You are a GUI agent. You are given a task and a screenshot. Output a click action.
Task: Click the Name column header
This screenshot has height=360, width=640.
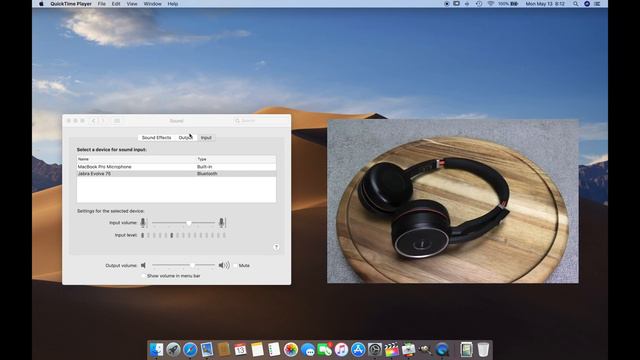(x=136, y=159)
